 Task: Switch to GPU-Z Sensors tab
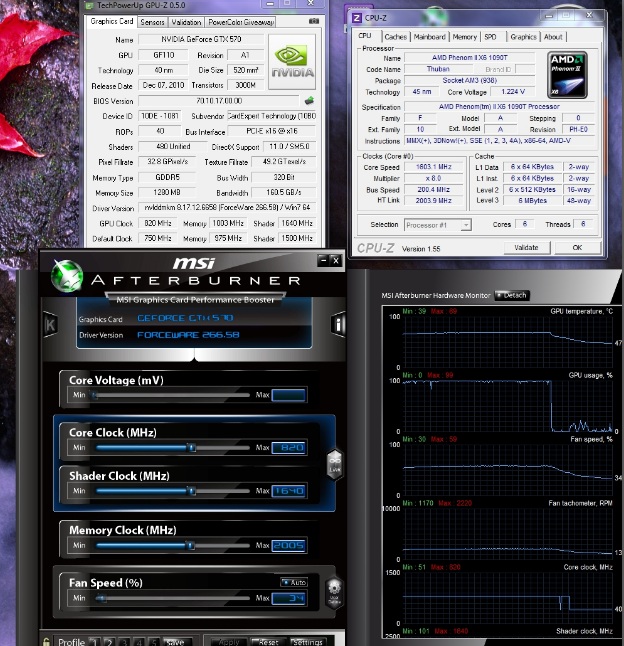(152, 22)
